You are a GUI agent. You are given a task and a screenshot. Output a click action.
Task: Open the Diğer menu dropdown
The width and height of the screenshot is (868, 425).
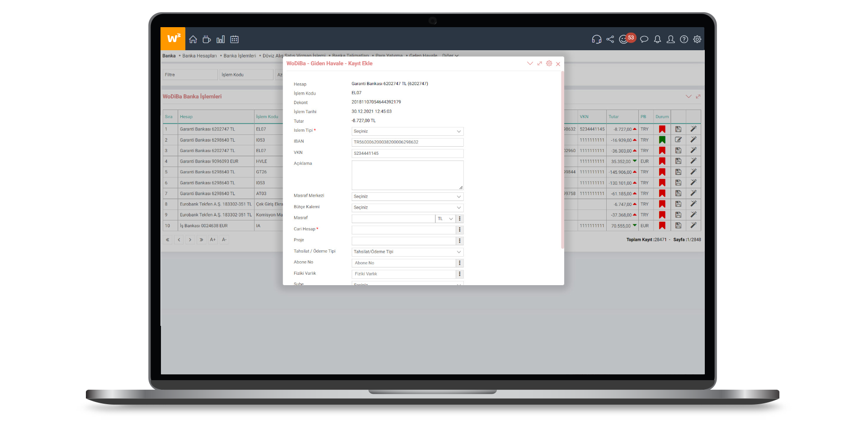coord(450,55)
